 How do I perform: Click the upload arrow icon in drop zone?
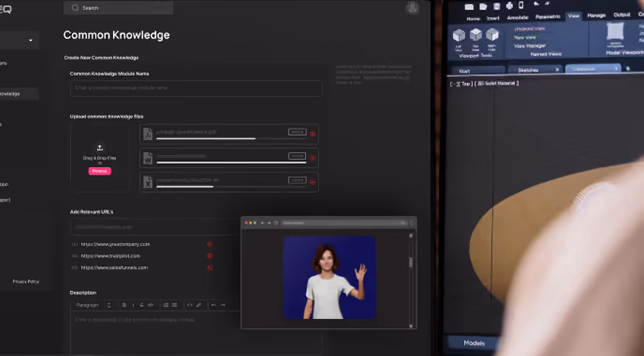[99, 148]
